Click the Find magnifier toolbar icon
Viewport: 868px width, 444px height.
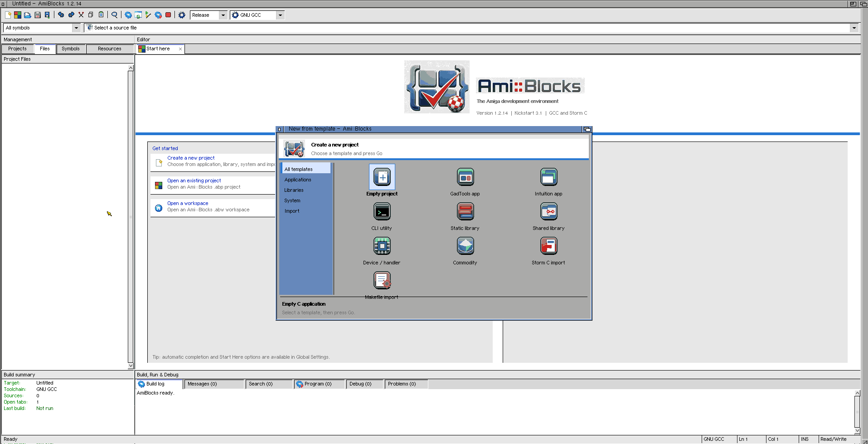pyautogui.click(x=114, y=15)
